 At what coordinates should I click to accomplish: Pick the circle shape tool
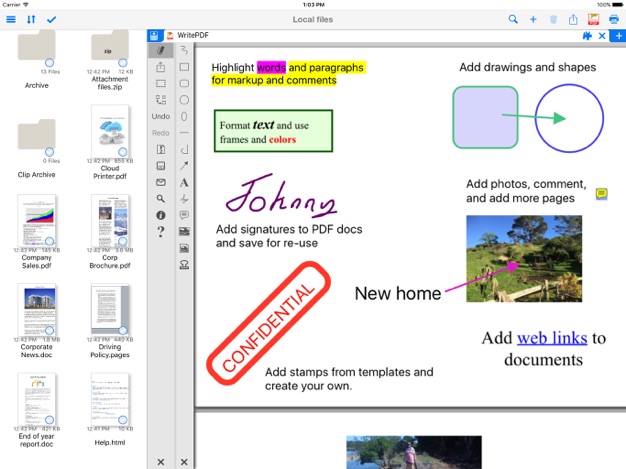tap(184, 100)
